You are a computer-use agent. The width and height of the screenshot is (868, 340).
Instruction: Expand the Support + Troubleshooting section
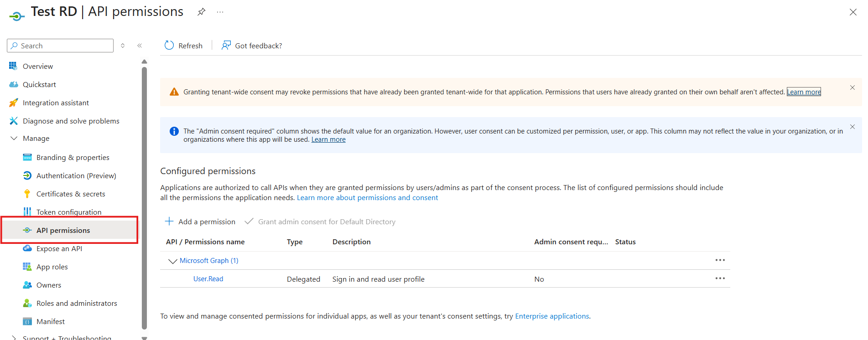[x=14, y=338]
